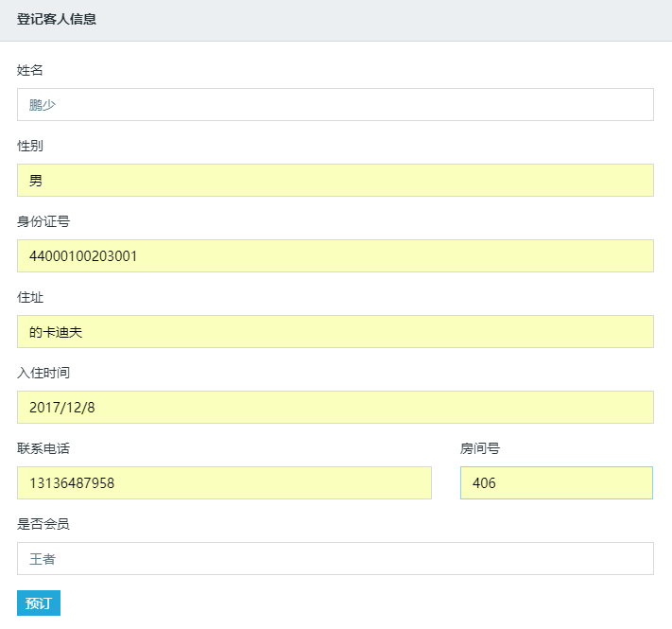
Task: Click the 联系电话 label text
Action: pyautogui.click(x=43, y=448)
